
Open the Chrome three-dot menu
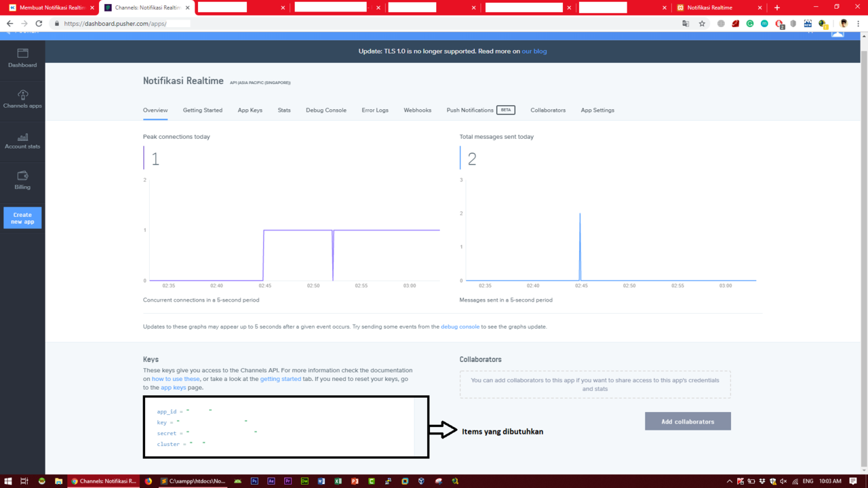tap(859, 24)
